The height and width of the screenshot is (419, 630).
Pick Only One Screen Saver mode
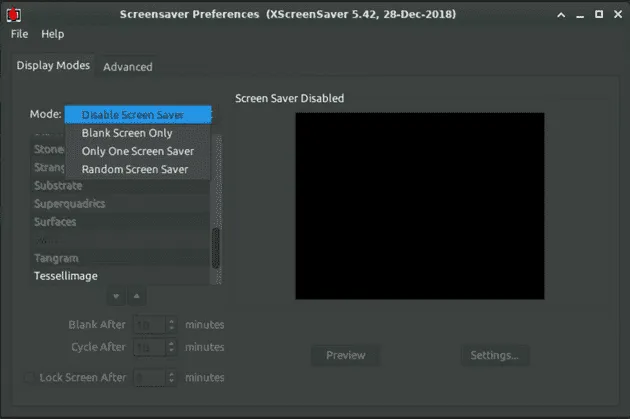(x=138, y=151)
